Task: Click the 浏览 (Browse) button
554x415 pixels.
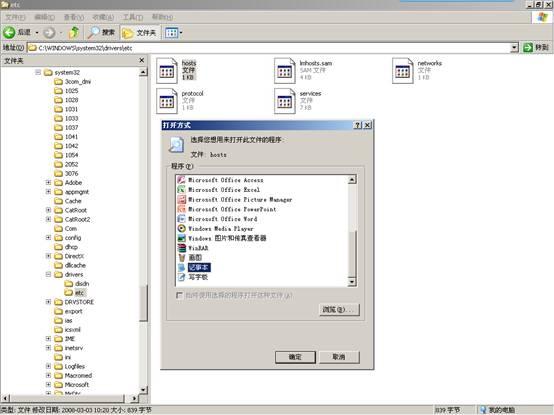Action: click(x=339, y=310)
